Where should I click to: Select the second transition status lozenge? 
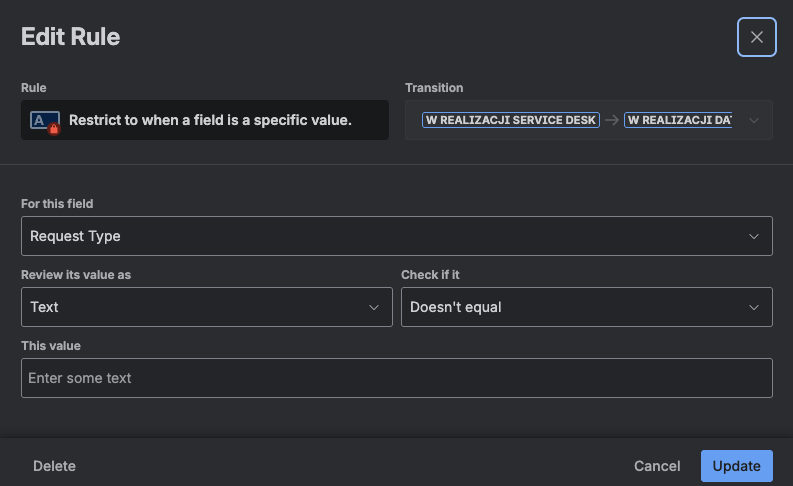click(678, 120)
